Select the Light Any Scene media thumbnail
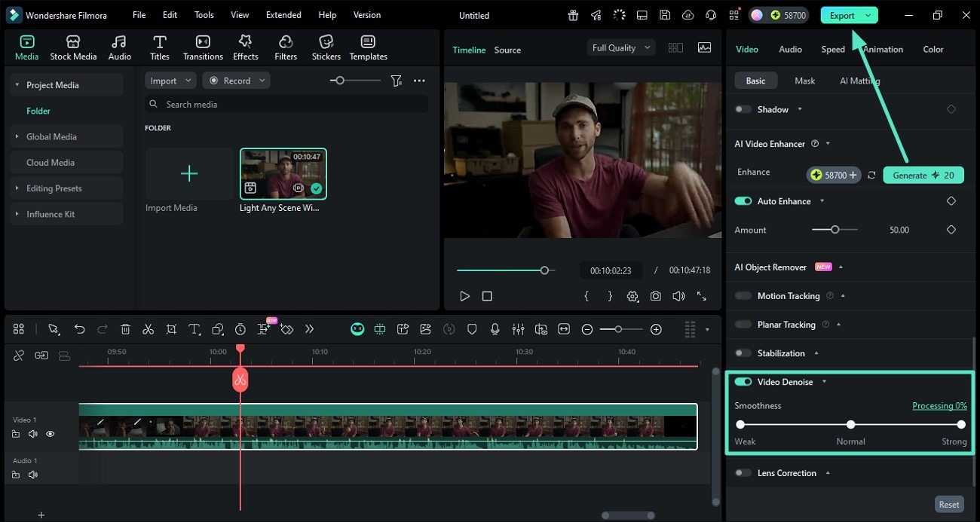This screenshot has width=980, height=522. pyautogui.click(x=283, y=173)
